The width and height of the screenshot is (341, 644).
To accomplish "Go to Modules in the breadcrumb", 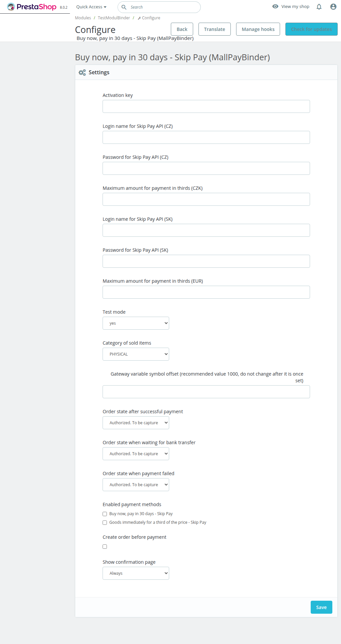I will [83, 18].
